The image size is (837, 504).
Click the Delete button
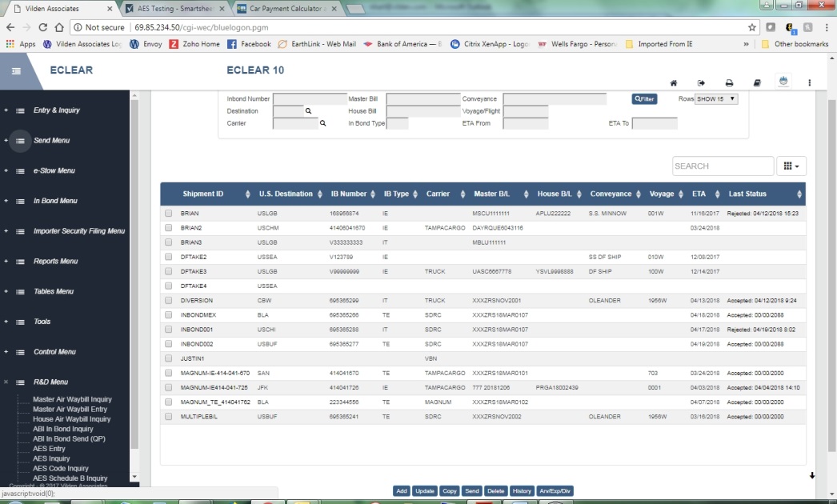click(x=496, y=491)
